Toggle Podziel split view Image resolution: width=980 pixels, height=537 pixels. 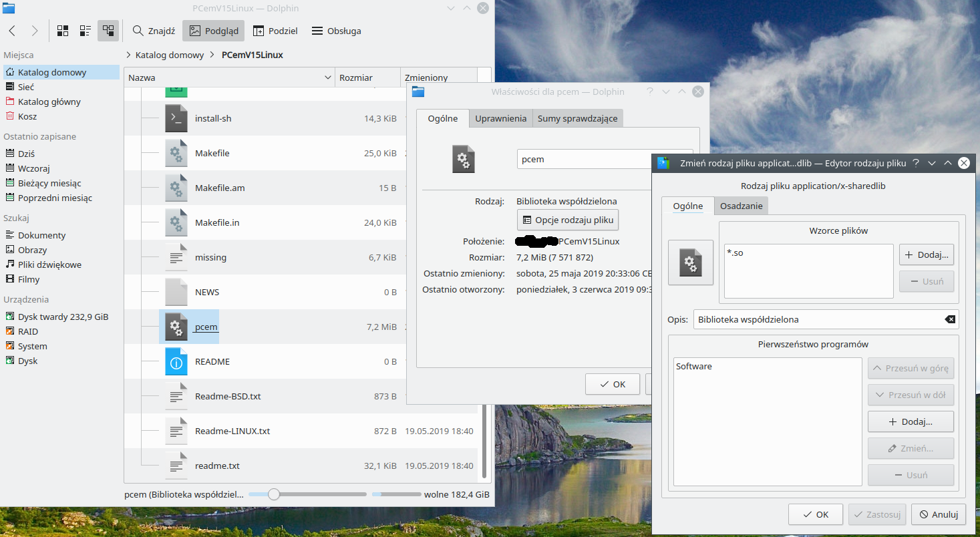click(x=275, y=31)
